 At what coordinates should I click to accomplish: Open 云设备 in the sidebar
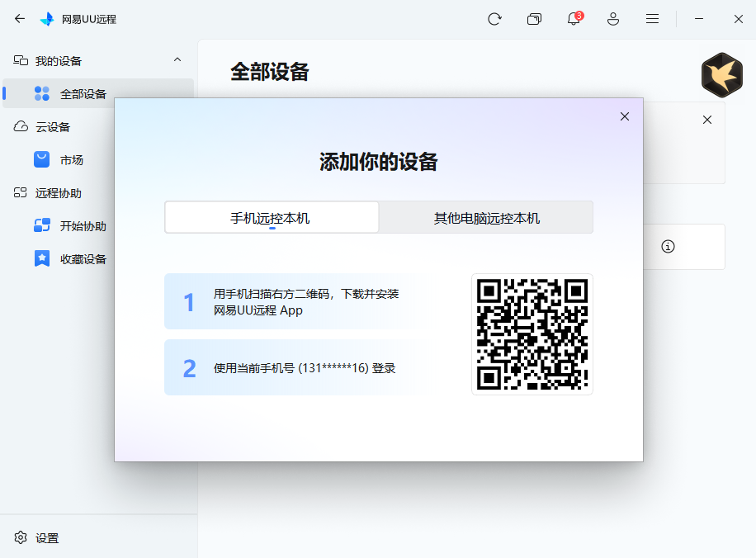click(53, 127)
